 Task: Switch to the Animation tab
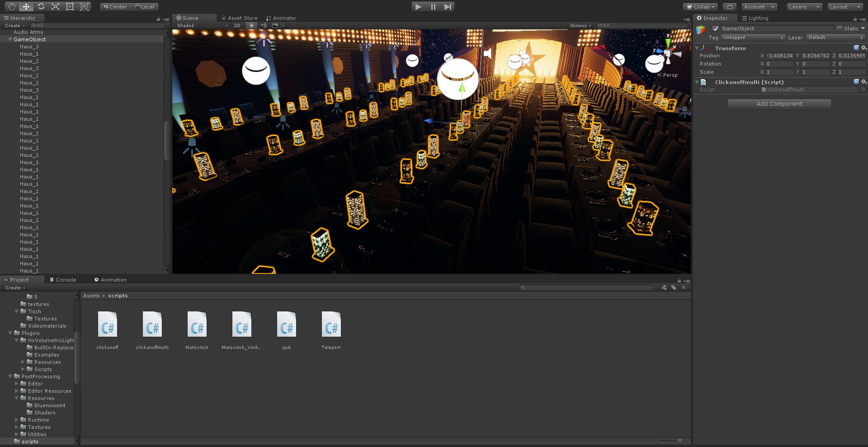pos(110,280)
